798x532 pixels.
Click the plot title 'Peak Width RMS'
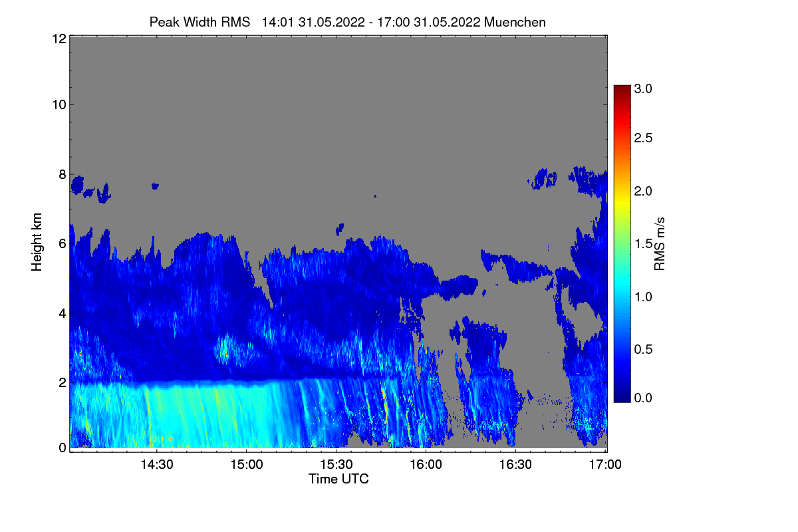pos(199,22)
